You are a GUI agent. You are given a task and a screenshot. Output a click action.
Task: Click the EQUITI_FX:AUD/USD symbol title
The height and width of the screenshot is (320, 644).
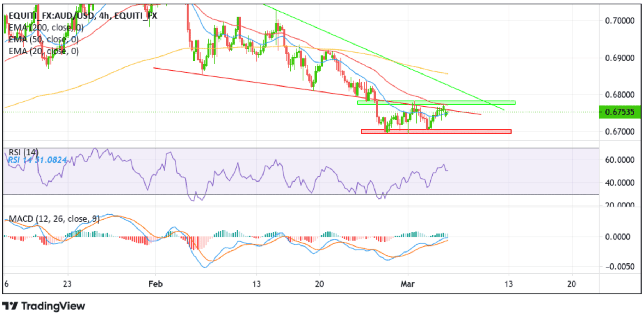(x=83, y=16)
